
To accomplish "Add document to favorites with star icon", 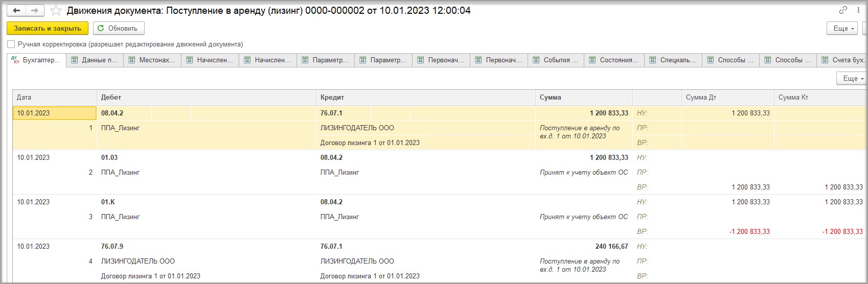I will point(56,11).
